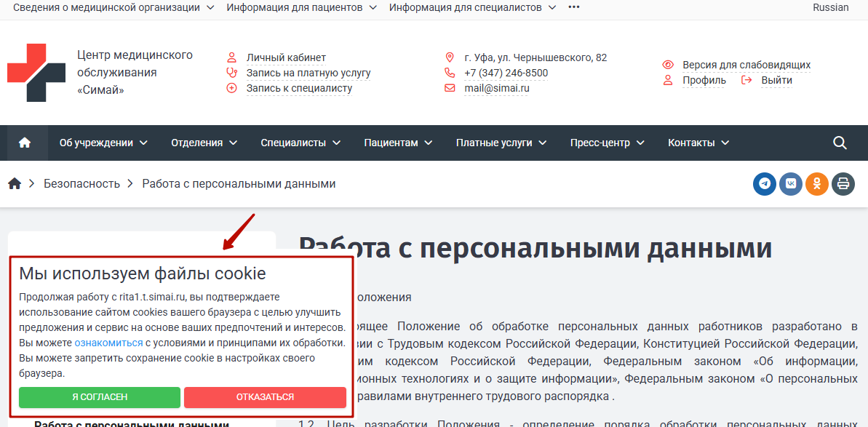
Task: Share page via Odnoklassniki icon
Action: point(817,183)
